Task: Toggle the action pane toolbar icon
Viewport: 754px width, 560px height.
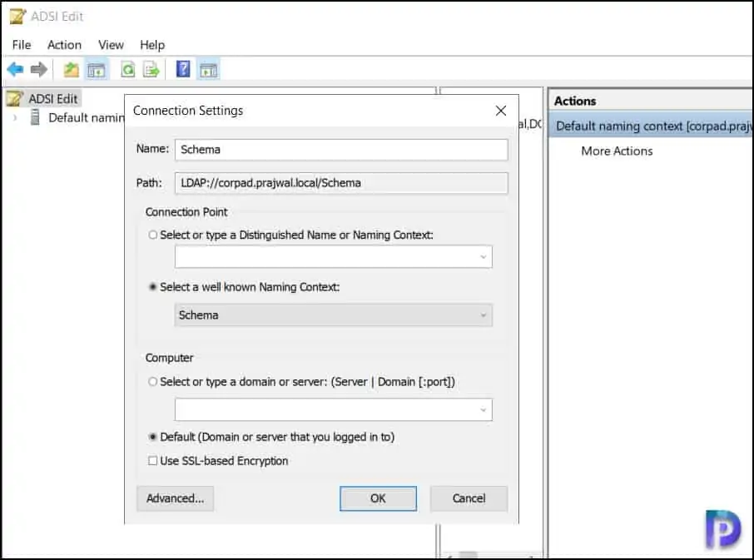Action: (209, 70)
